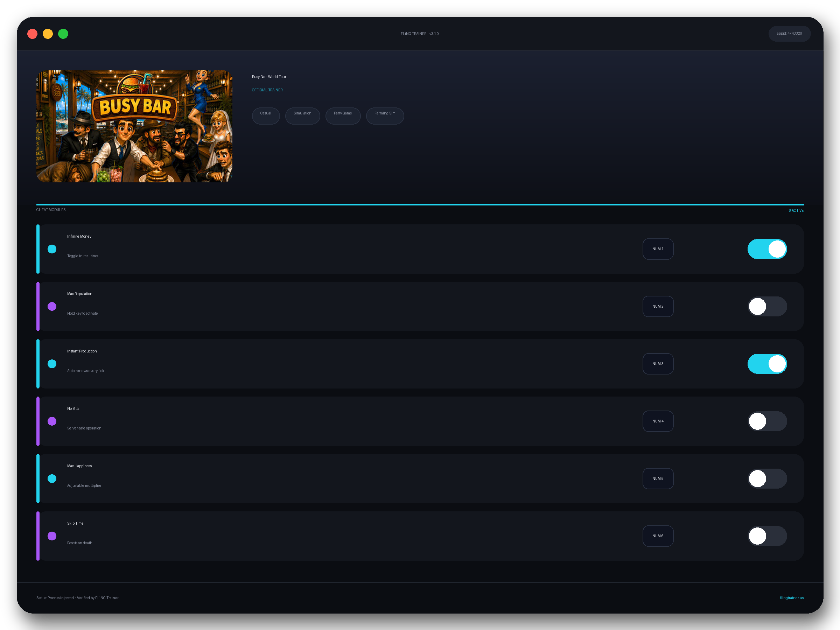
Task: Click the 6 ACTIVE counter
Action: pyautogui.click(x=796, y=210)
